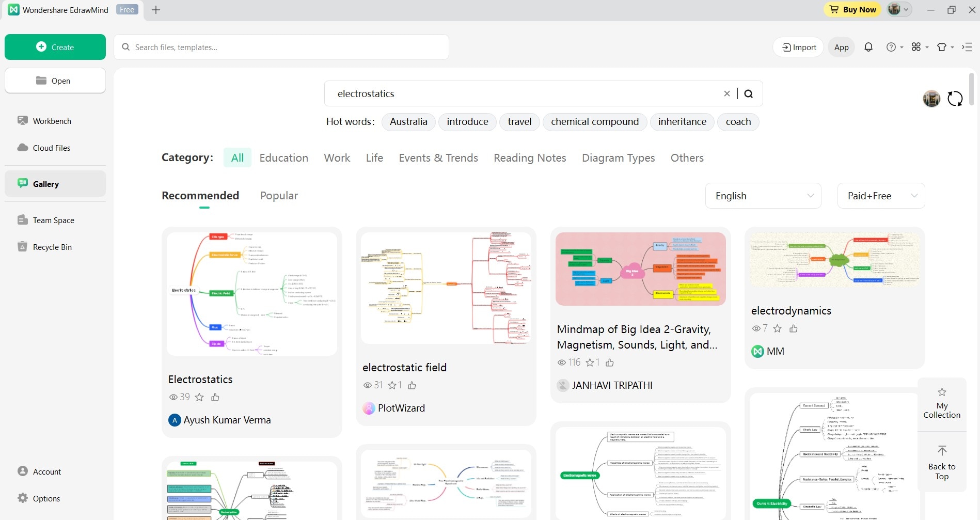Expand the English language dropdown
The height and width of the screenshot is (520, 980).
tap(763, 196)
